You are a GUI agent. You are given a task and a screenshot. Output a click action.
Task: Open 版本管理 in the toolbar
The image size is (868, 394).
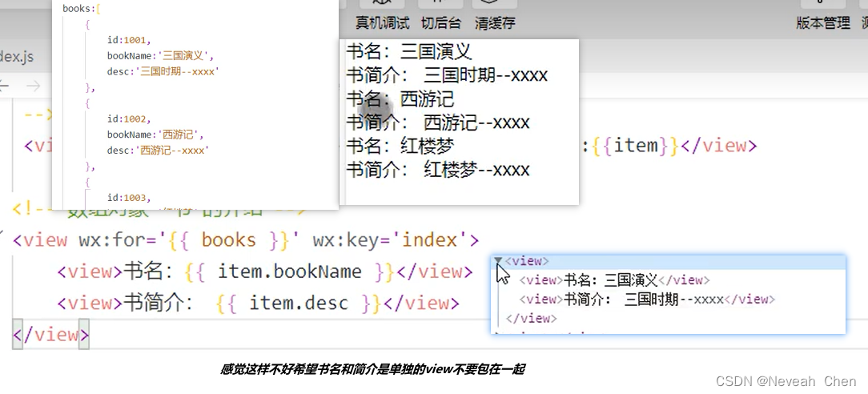point(823,22)
